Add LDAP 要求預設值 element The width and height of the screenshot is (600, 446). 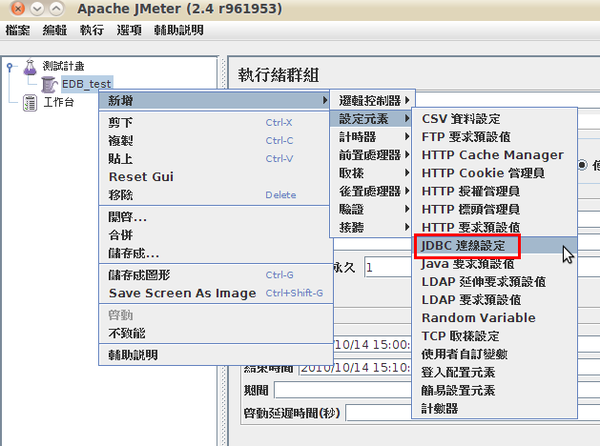coord(494,300)
